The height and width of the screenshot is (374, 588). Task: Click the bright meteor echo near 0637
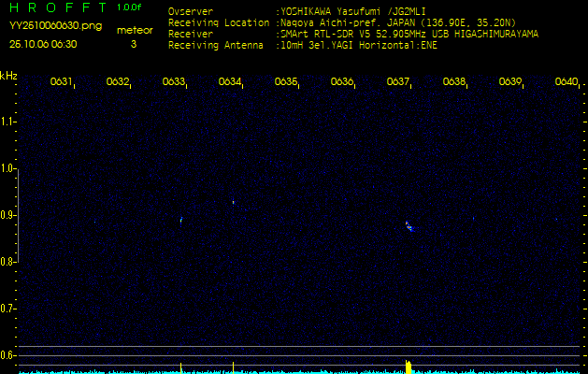pos(409,225)
